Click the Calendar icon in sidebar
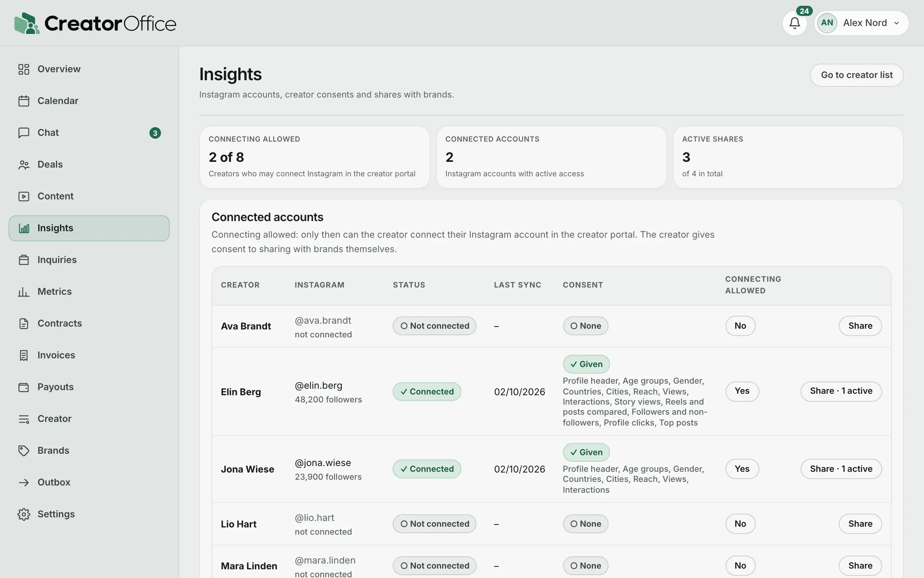Screen dimensions: 924x578 tap(24, 101)
